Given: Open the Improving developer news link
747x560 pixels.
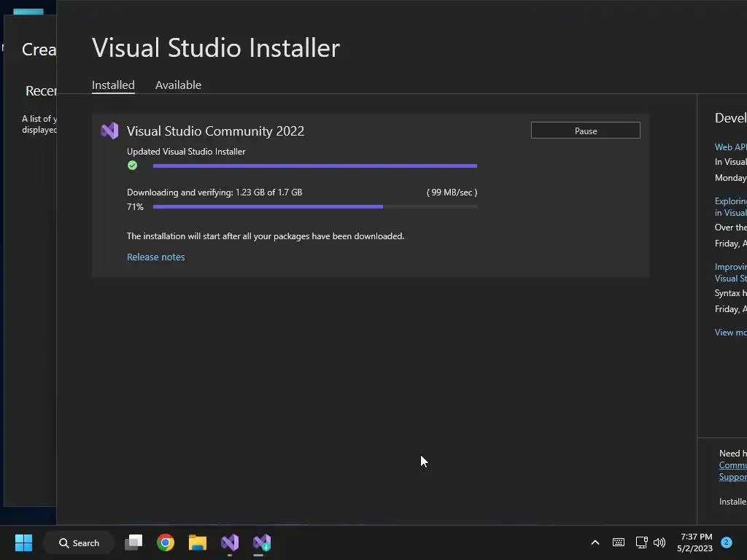Looking at the screenshot, I should 731,273.
